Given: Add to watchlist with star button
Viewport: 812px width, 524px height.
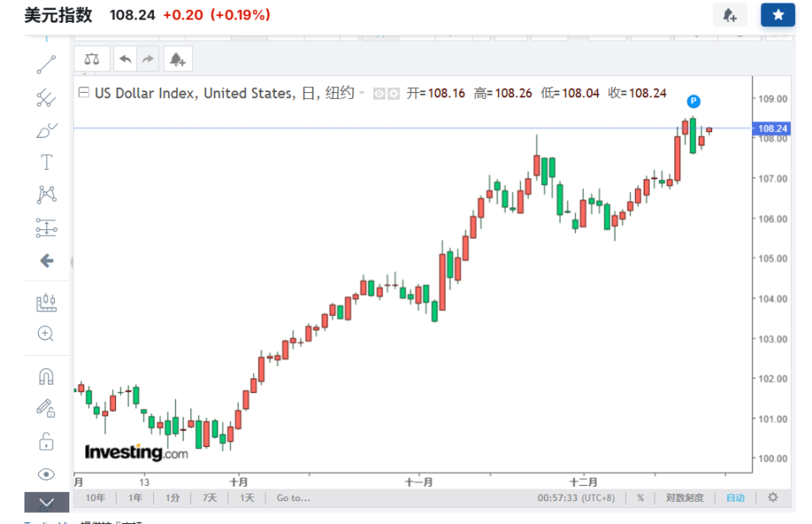Looking at the screenshot, I should (x=778, y=15).
